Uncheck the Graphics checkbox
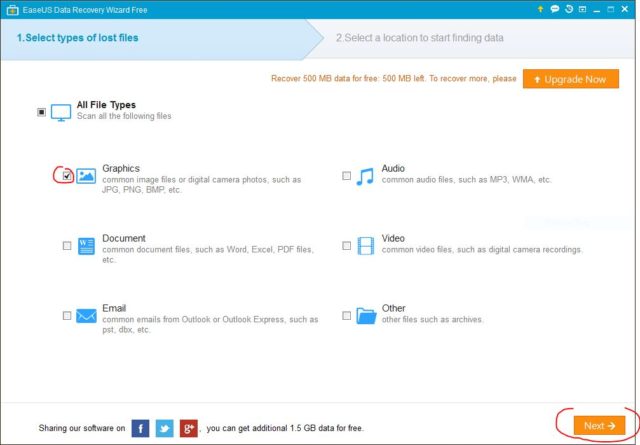The width and height of the screenshot is (640, 445). click(x=66, y=176)
